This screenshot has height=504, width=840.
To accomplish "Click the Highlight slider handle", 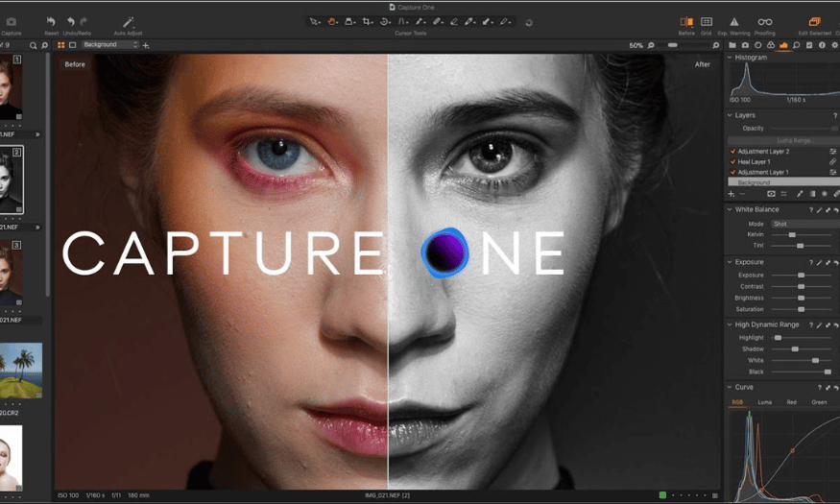I will point(778,338).
